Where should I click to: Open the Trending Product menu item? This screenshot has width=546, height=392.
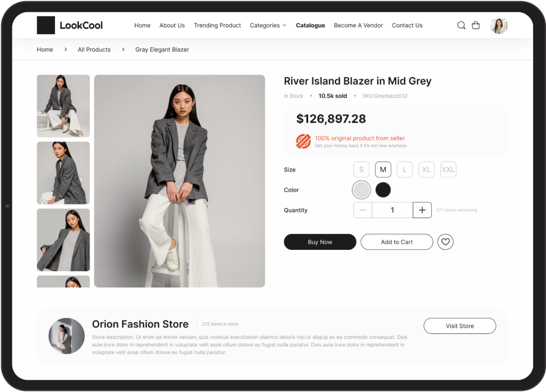pyautogui.click(x=218, y=26)
